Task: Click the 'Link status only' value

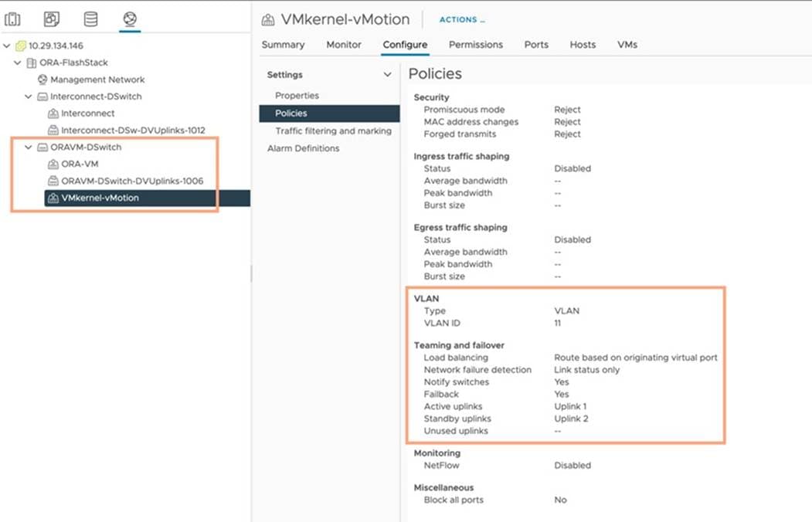Action: [586, 370]
